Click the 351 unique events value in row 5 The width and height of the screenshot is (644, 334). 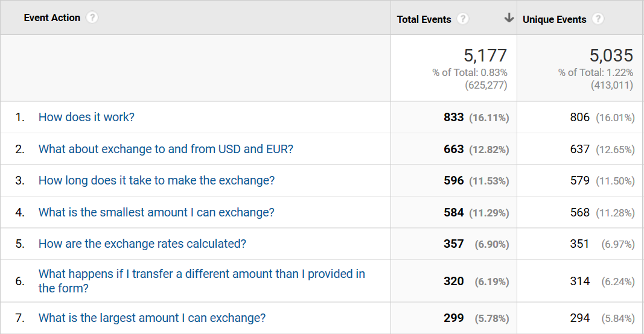pos(579,244)
